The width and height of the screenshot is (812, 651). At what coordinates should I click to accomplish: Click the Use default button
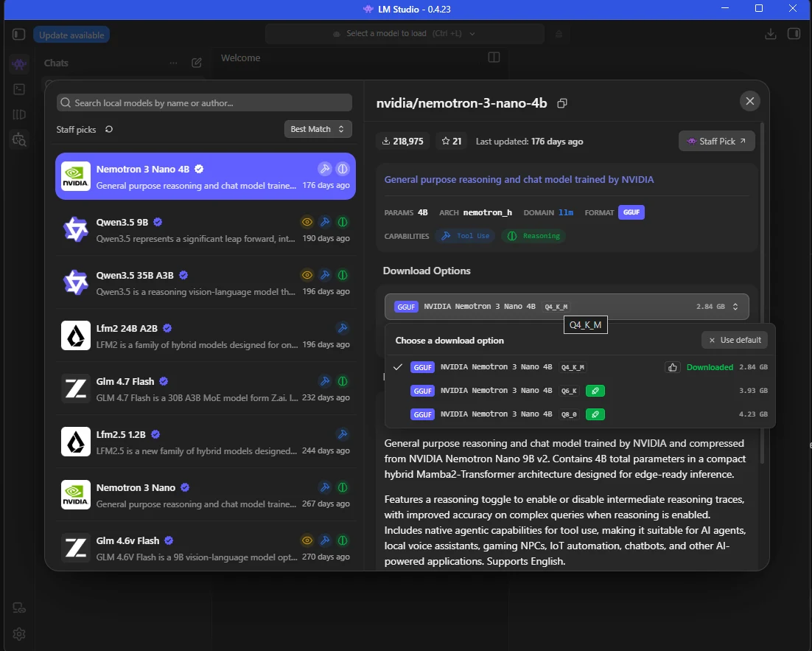(735, 340)
